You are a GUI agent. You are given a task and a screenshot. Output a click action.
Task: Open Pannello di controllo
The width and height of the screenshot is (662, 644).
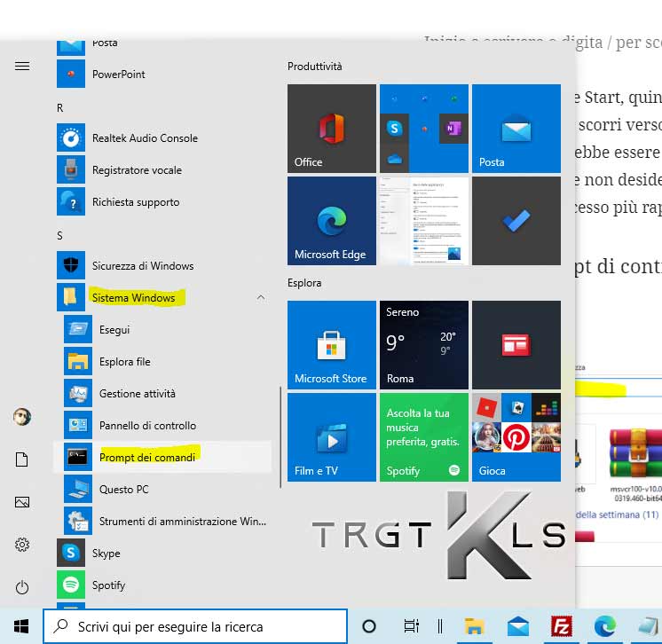147,425
